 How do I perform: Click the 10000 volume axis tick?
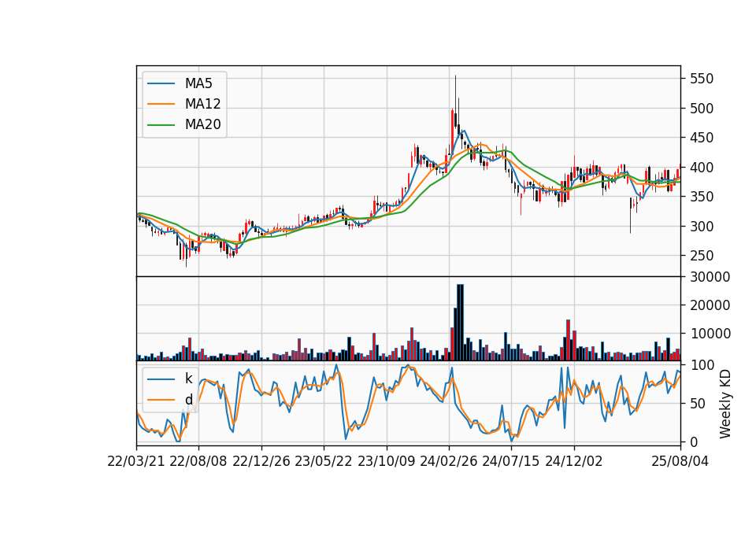(x=710, y=334)
